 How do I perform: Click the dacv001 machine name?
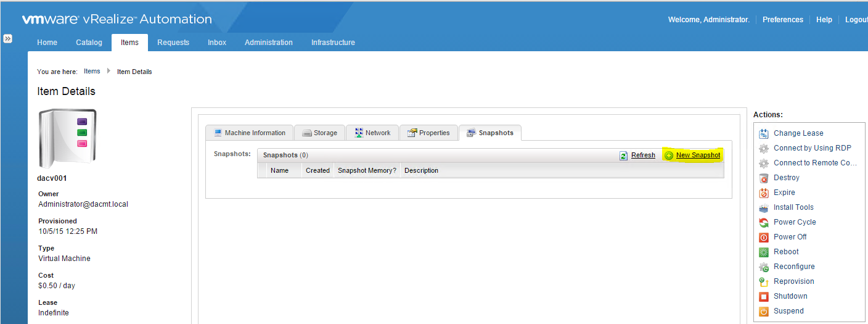point(52,178)
